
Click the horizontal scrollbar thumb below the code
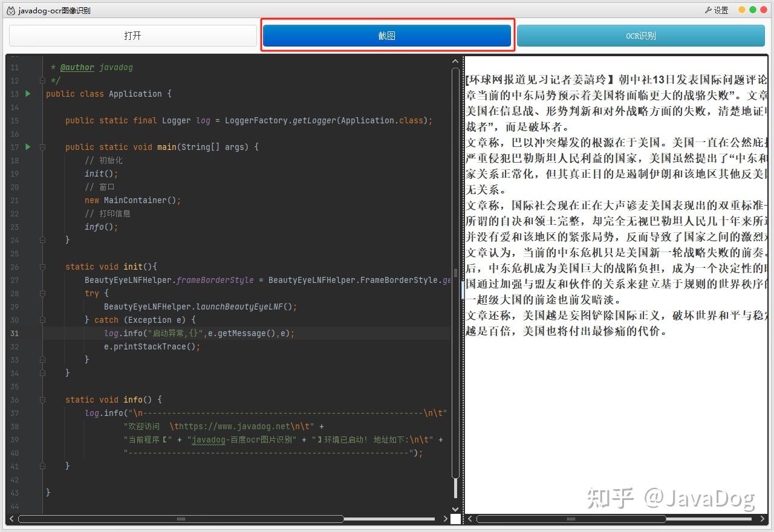[181, 519]
